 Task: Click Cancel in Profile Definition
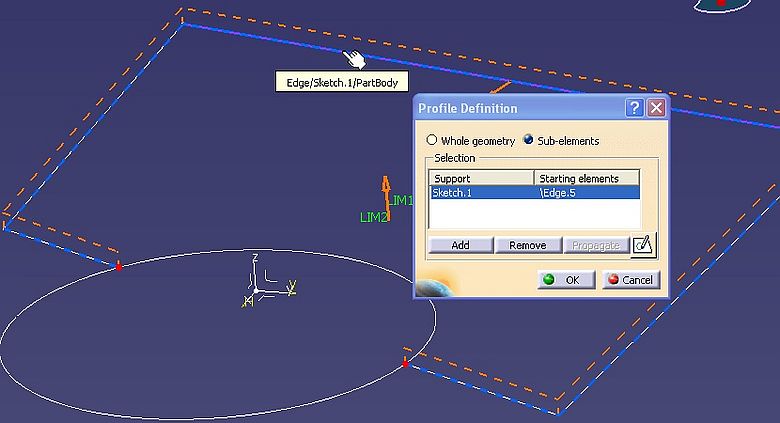[629, 280]
